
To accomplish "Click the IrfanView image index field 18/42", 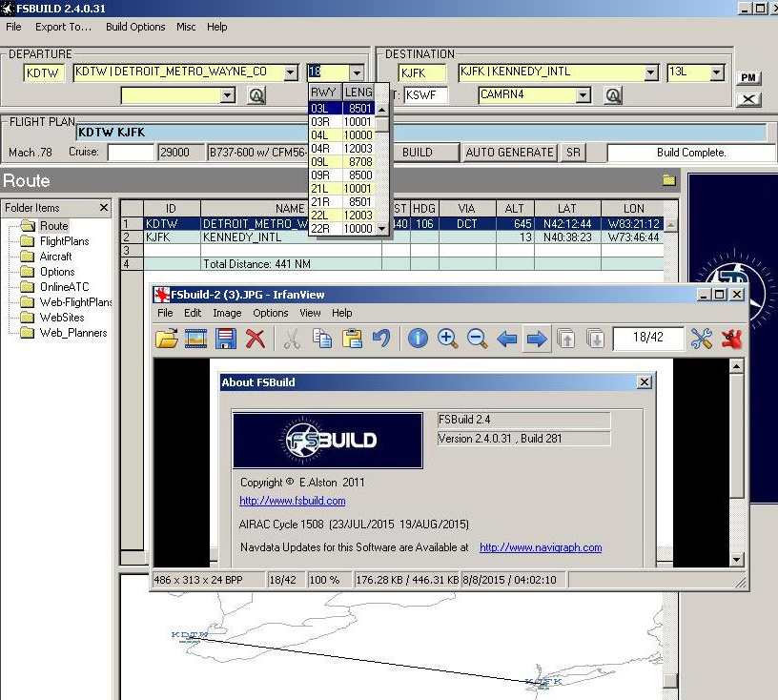I will pyautogui.click(x=648, y=338).
